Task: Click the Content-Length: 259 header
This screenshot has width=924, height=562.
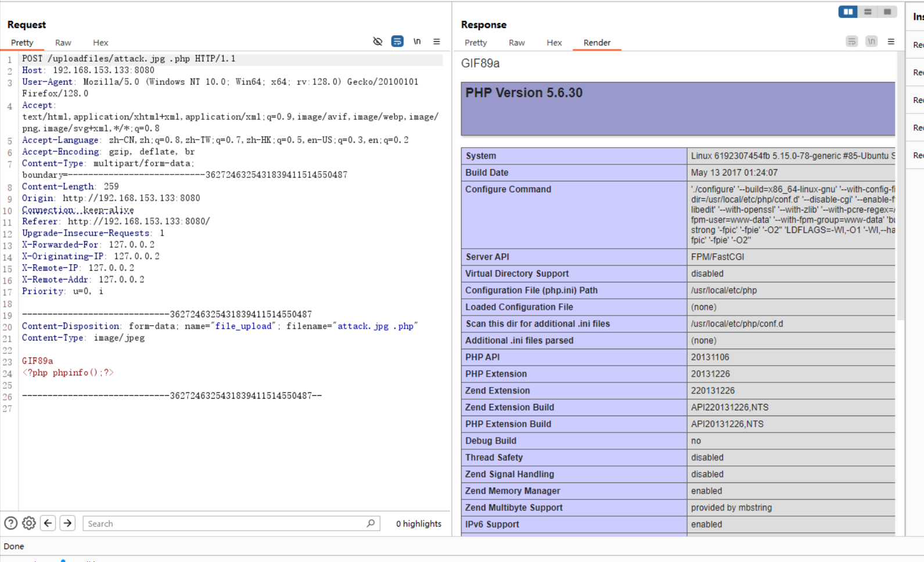Action: [x=70, y=187]
